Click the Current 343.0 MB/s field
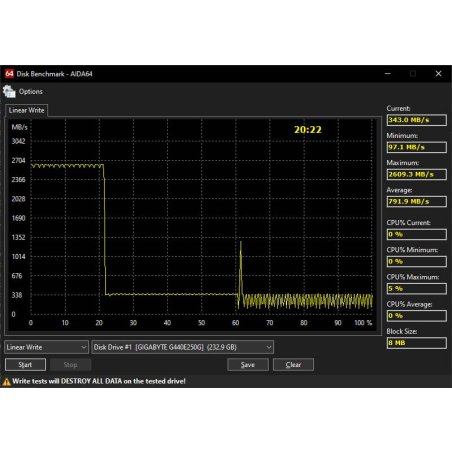The image size is (452, 452). pos(416,120)
